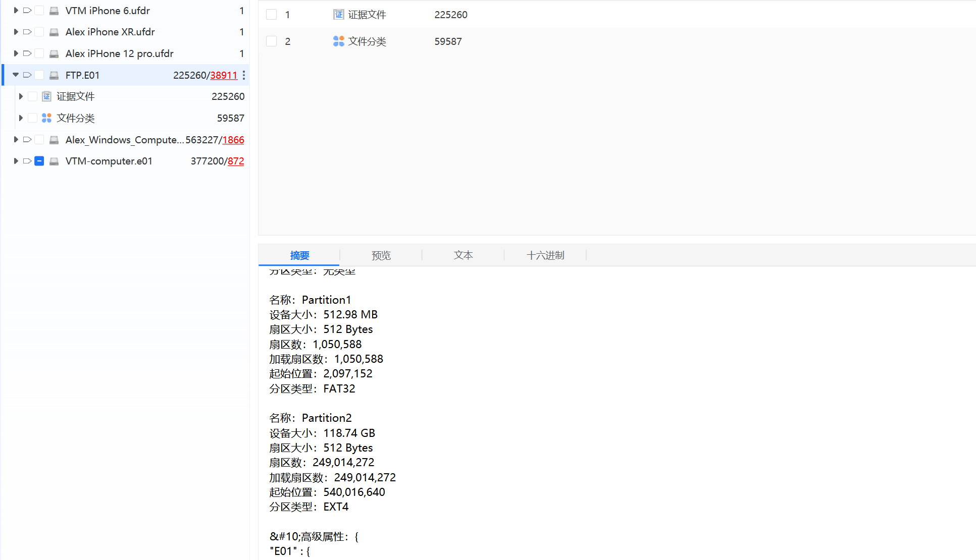
Task: Click the 文件分类 colored icon in the tree
Action: [46, 118]
